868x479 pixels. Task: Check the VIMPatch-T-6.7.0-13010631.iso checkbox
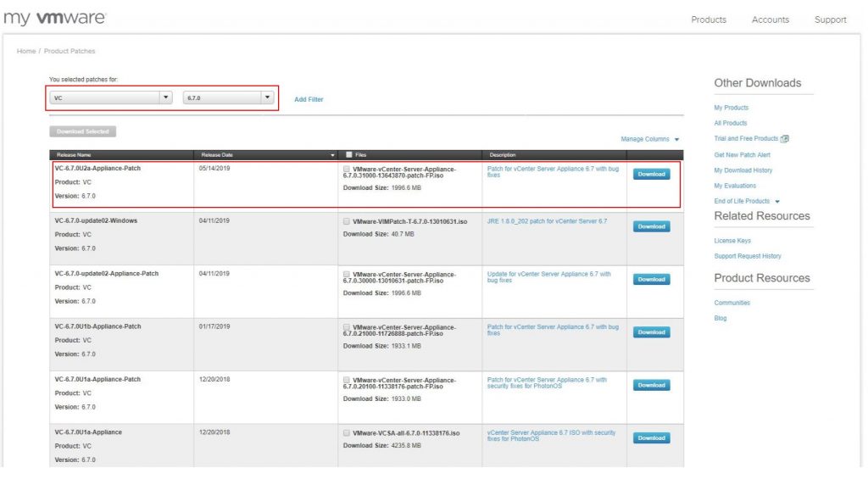(346, 221)
